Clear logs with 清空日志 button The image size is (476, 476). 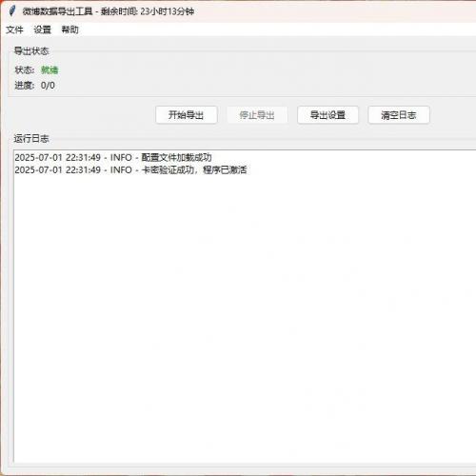399,115
